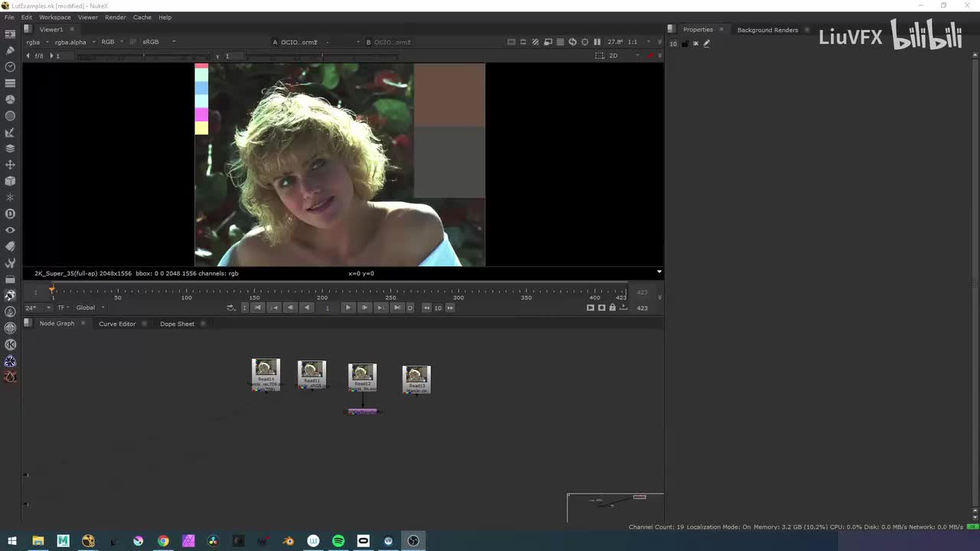Image resolution: width=980 pixels, height=551 pixels.
Task: Open the File menu
Action: pos(9,17)
